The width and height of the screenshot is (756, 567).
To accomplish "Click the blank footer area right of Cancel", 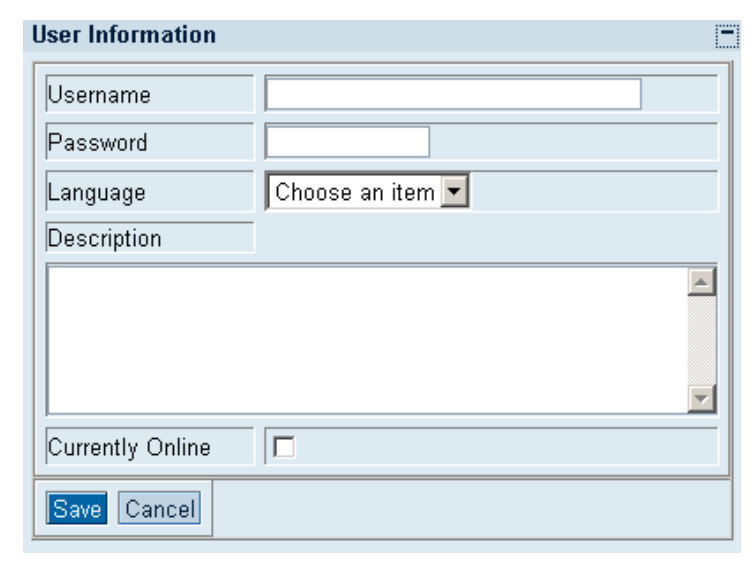I will [466, 509].
